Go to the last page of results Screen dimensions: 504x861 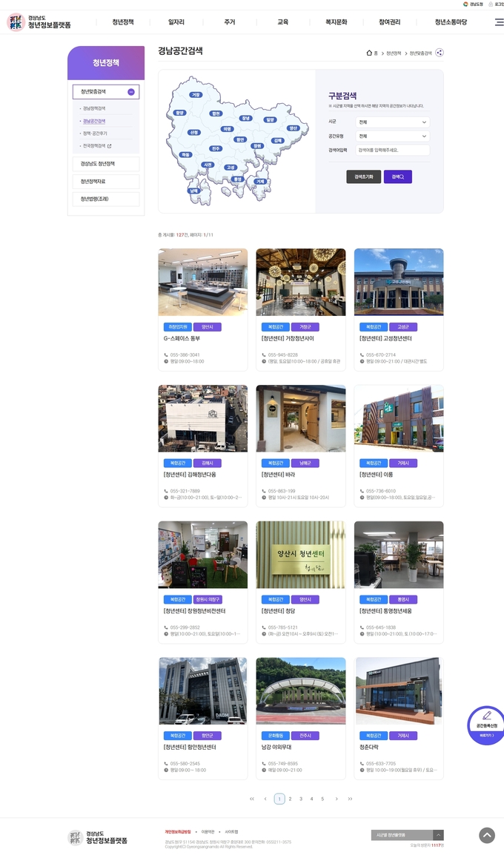[350, 799]
